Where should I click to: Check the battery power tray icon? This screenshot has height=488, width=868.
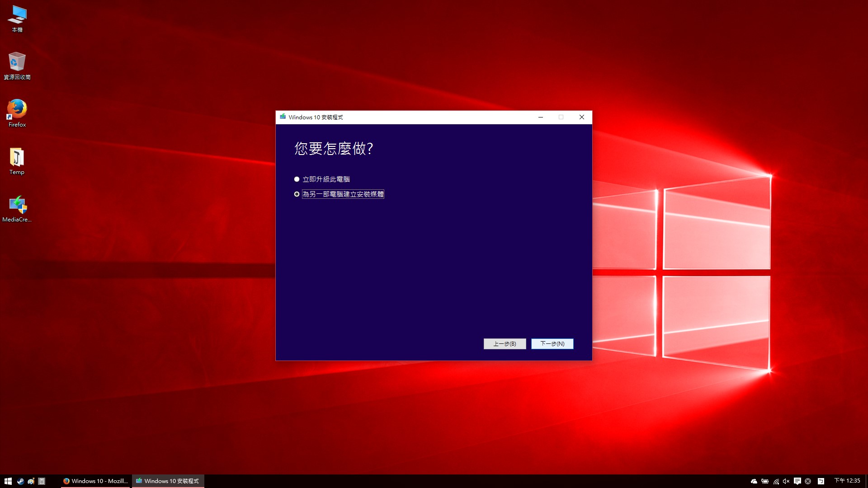764,481
